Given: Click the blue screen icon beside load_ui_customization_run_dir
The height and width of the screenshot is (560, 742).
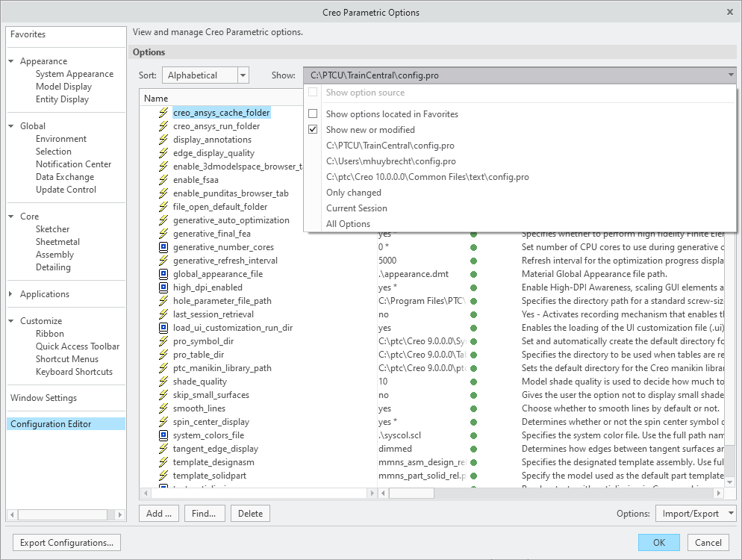Looking at the screenshot, I should click(163, 328).
